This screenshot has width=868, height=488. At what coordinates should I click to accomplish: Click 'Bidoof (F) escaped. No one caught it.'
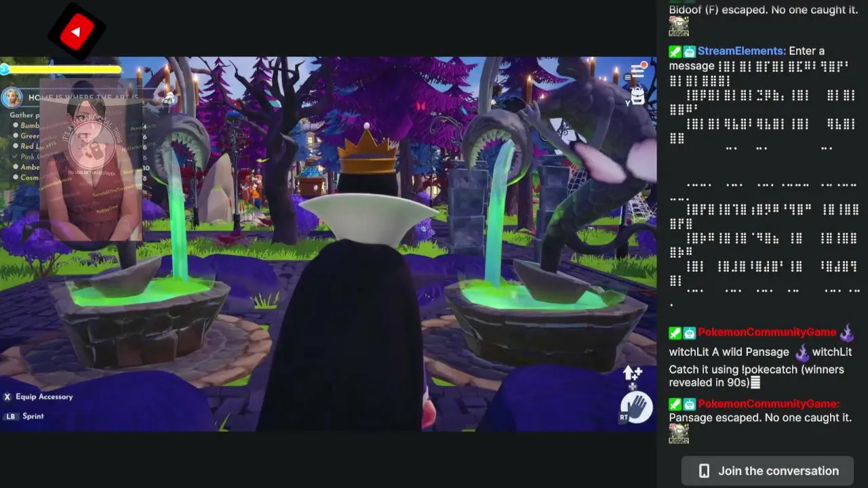(764, 9)
